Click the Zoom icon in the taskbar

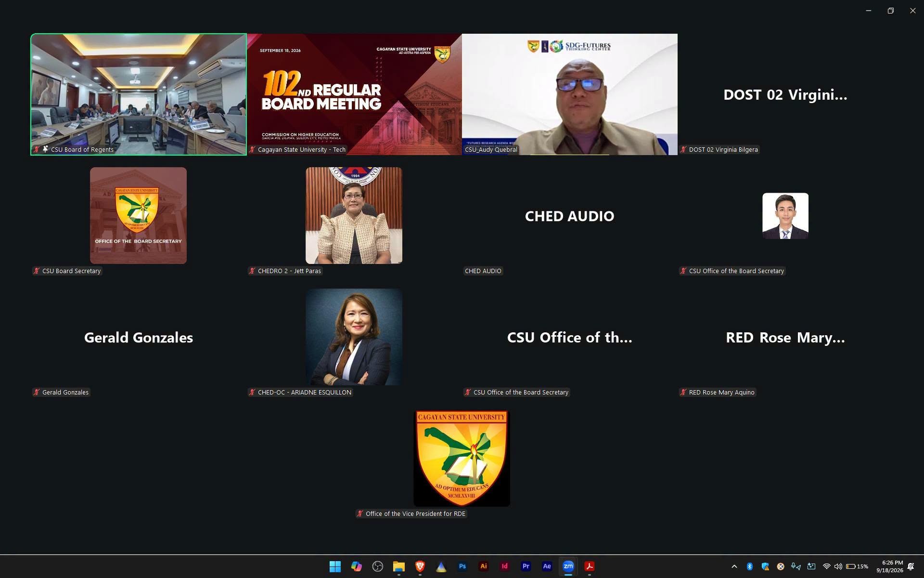(568, 566)
